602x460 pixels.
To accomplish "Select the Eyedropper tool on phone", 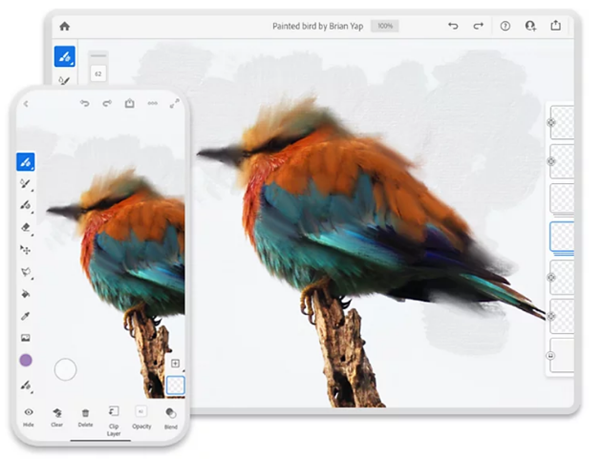I will (x=25, y=316).
